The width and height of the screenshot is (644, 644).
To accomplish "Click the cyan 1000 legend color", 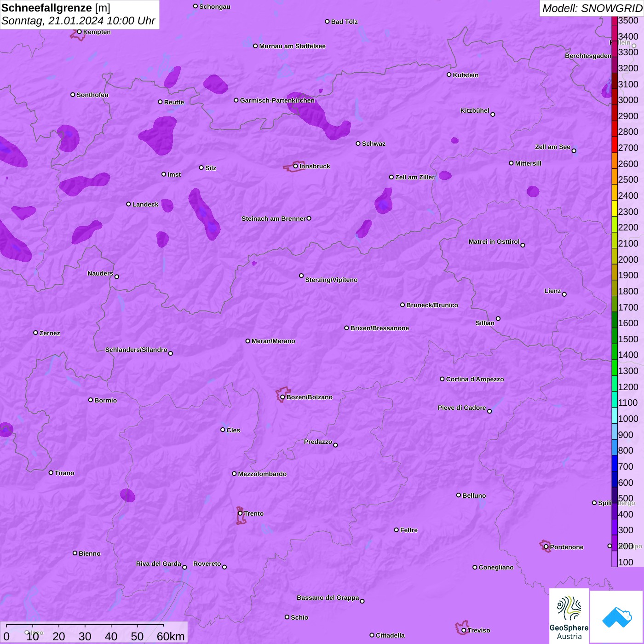I will 615,415.
